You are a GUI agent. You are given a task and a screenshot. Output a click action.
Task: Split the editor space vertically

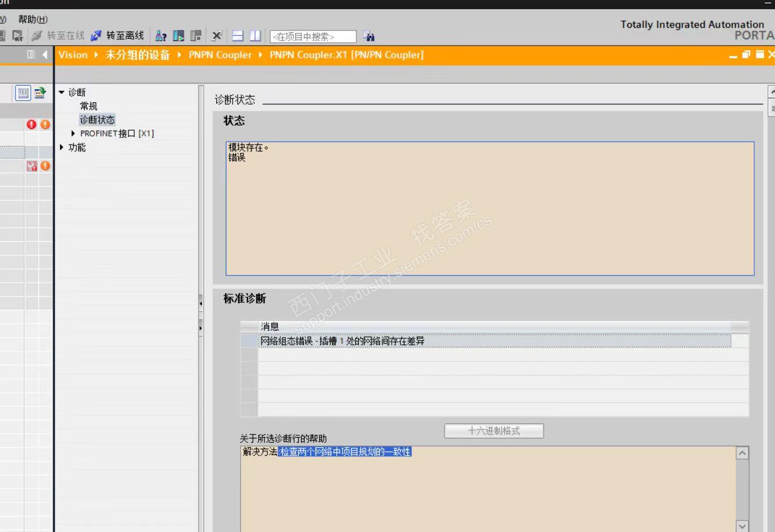255,36
